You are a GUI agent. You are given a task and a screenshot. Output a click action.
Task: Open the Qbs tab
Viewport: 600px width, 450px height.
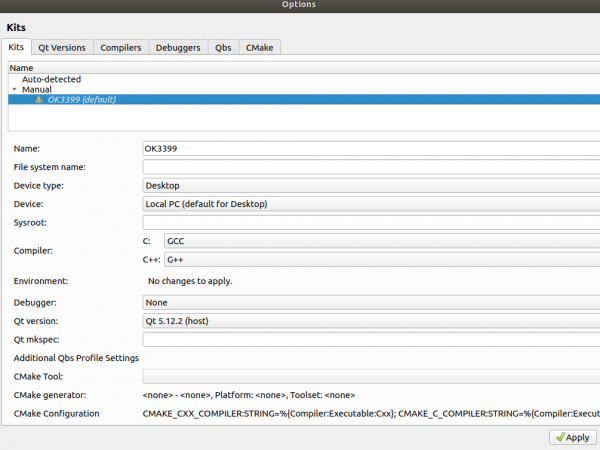[x=224, y=47]
